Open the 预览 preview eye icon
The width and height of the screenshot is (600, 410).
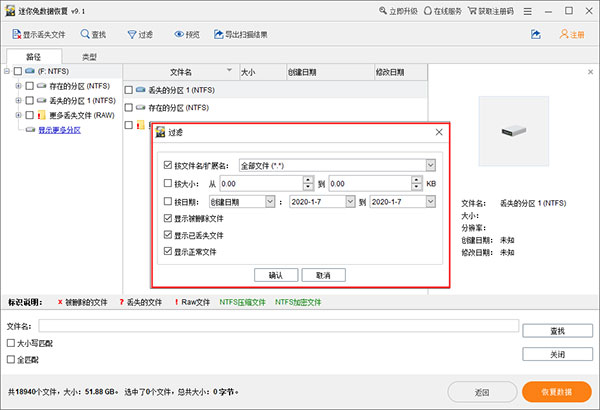[179, 34]
